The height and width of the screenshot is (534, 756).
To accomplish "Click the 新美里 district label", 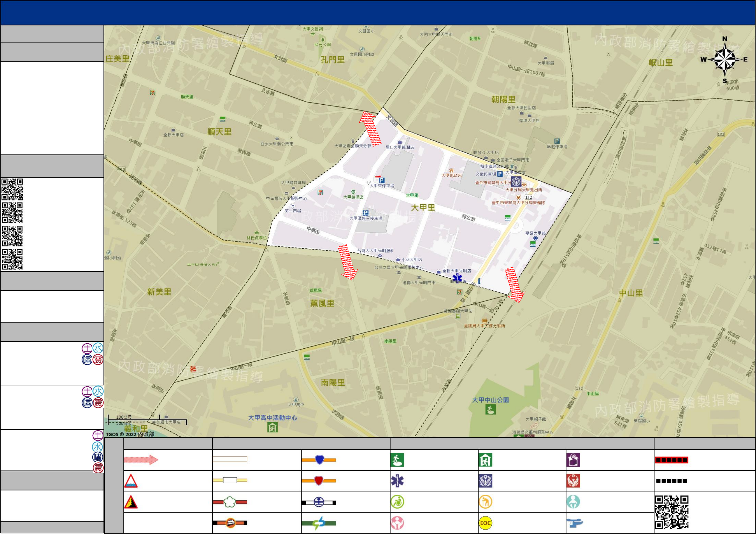I will [x=159, y=292].
